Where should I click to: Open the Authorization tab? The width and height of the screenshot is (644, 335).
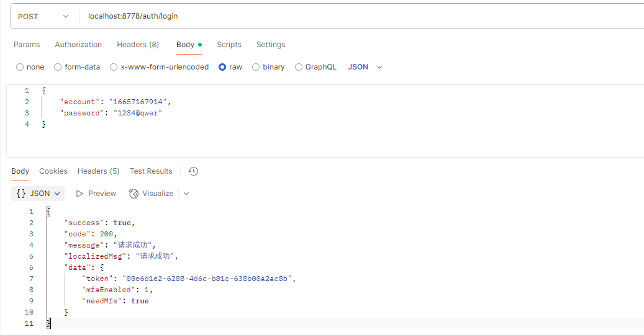pyautogui.click(x=78, y=45)
